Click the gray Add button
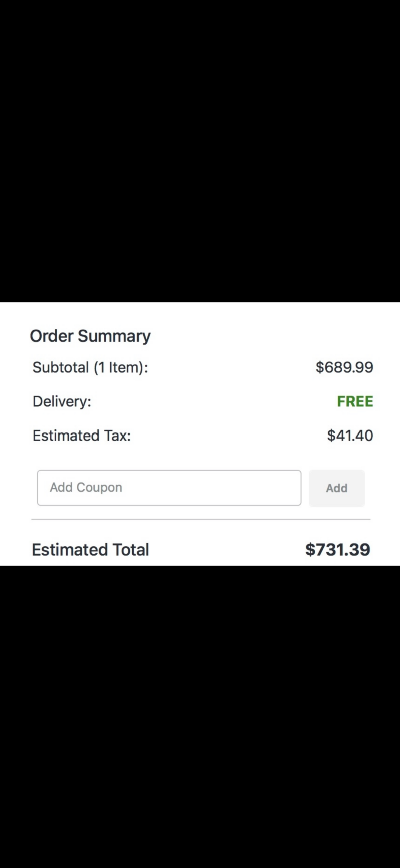The width and height of the screenshot is (400, 868). [337, 488]
